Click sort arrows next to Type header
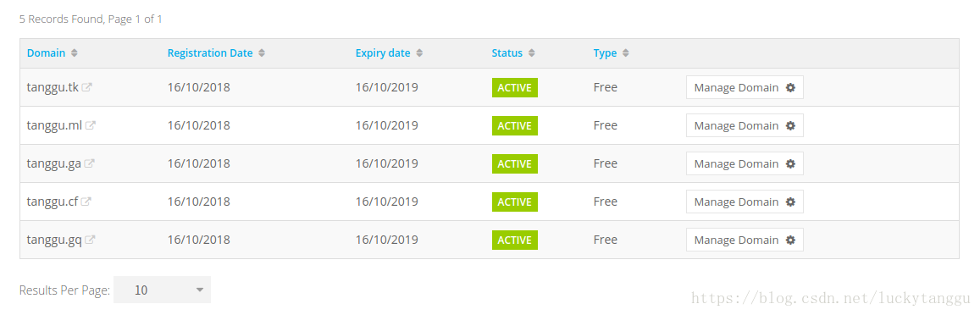The image size is (980, 315). [x=626, y=53]
